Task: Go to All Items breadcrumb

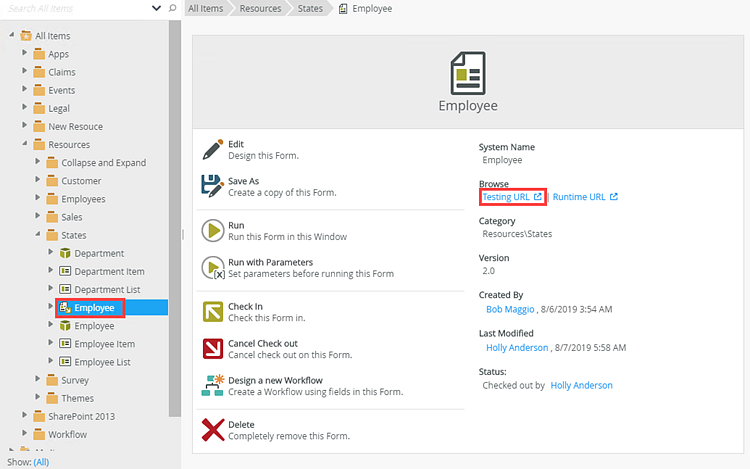Action: (x=206, y=8)
